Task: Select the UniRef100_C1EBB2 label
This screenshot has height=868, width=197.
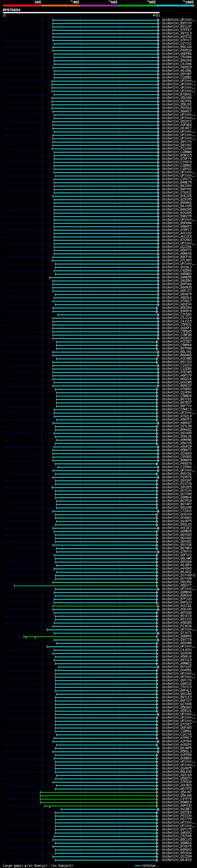Action: pyautogui.click(x=177, y=78)
